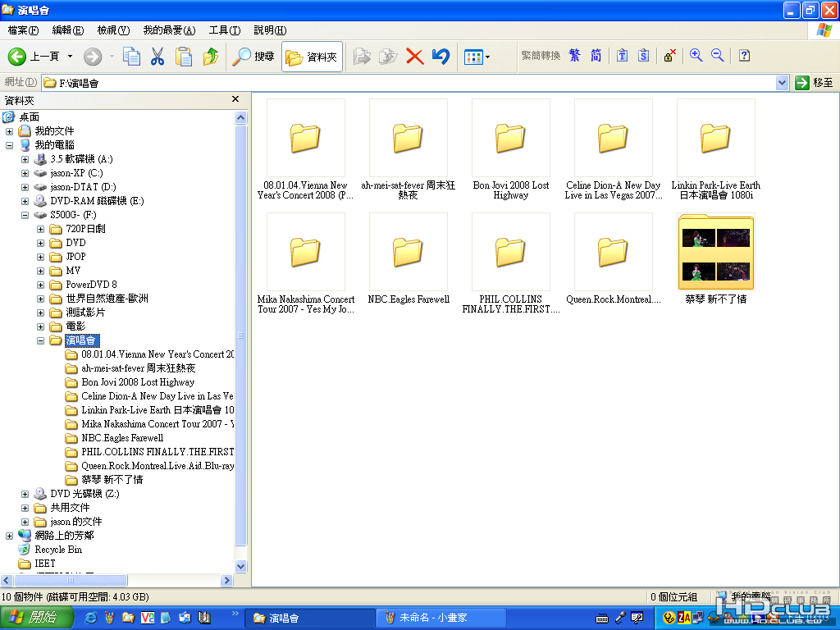
Task: Click the padlock icon in toolbar
Action: (669, 55)
